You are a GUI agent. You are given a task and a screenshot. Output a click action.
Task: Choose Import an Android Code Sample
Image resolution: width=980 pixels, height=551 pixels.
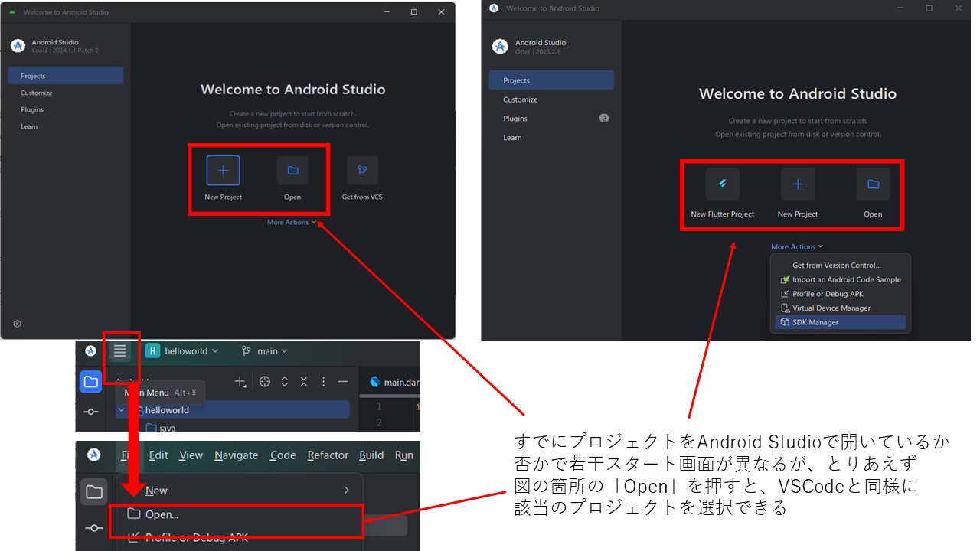[x=840, y=279]
